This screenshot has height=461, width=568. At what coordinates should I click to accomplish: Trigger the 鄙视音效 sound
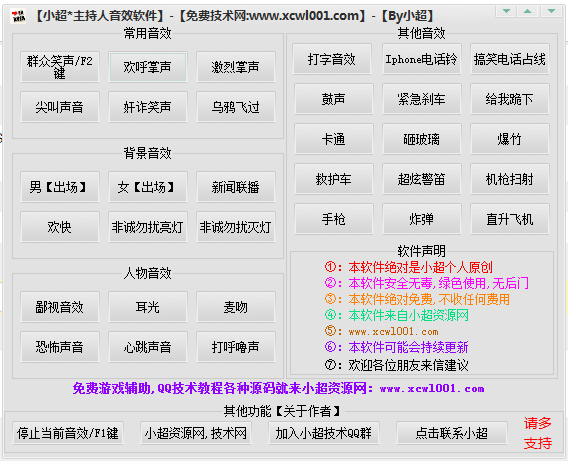coord(60,307)
